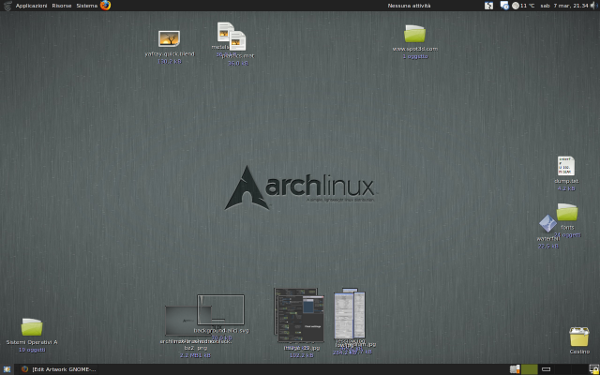Select the light window screenshot jpg thumbnail
Screen dimensions: 600x375
tap(350, 313)
